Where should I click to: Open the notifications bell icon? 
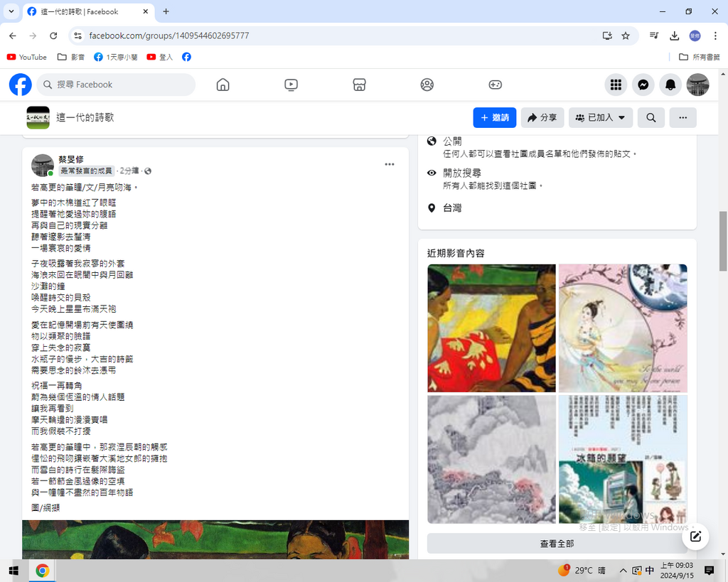[670, 85]
